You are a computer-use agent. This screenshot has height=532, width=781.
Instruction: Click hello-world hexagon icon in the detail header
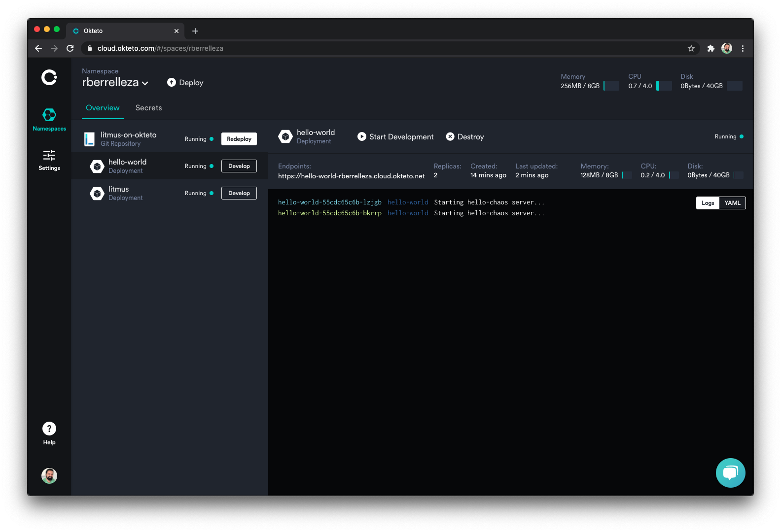[285, 136]
